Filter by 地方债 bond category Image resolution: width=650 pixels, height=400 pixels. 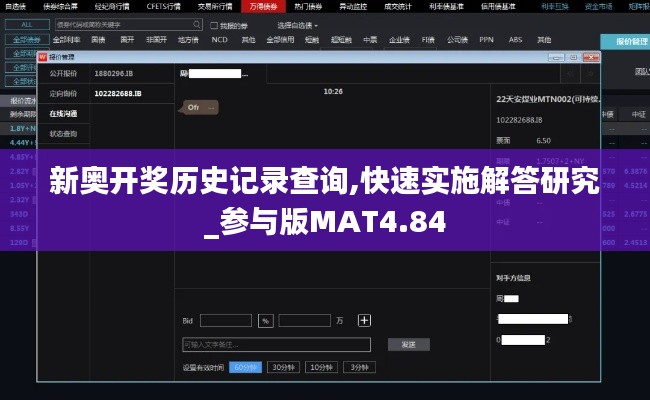[x=188, y=40]
